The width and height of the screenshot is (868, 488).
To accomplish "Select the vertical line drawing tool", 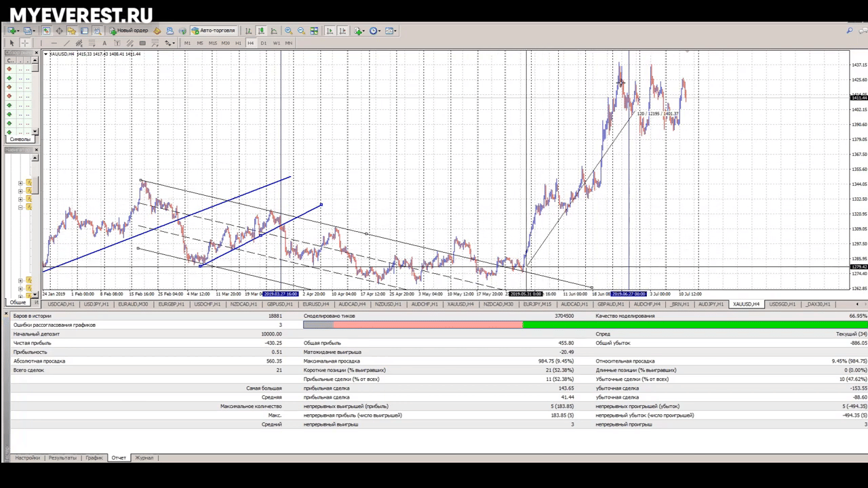I will coord(41,43).
